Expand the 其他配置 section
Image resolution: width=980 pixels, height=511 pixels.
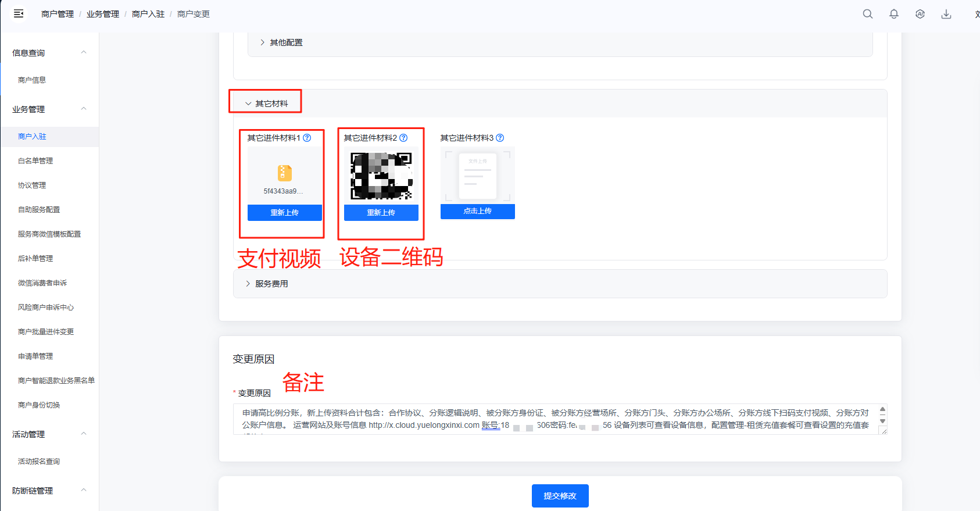click(x=560, y=42)
